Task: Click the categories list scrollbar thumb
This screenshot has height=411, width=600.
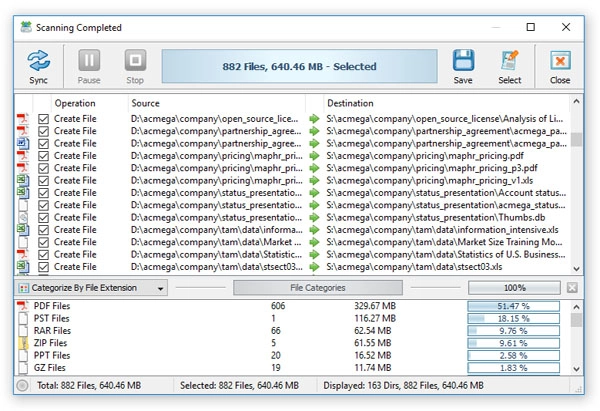Action: [576, 320]
